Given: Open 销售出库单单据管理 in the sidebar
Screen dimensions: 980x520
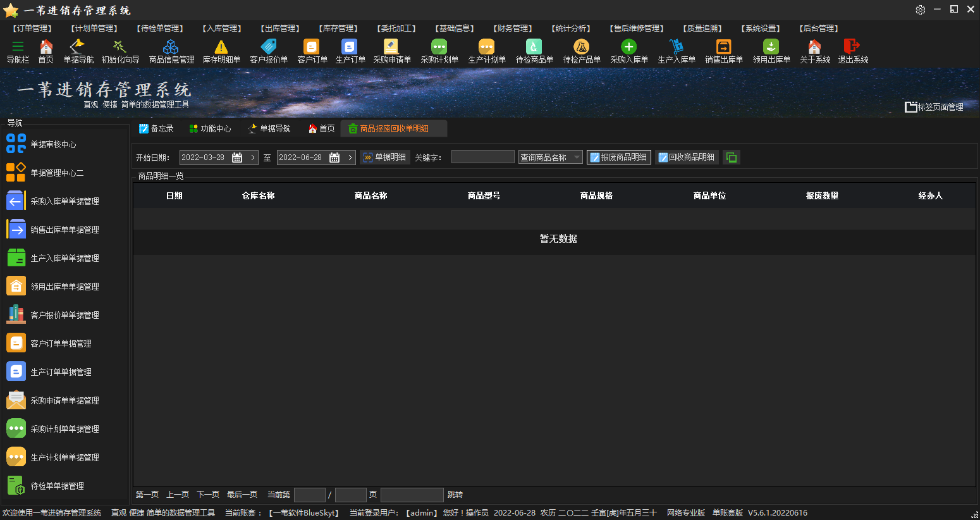Looking at the screenshot, I should point(64,230).
